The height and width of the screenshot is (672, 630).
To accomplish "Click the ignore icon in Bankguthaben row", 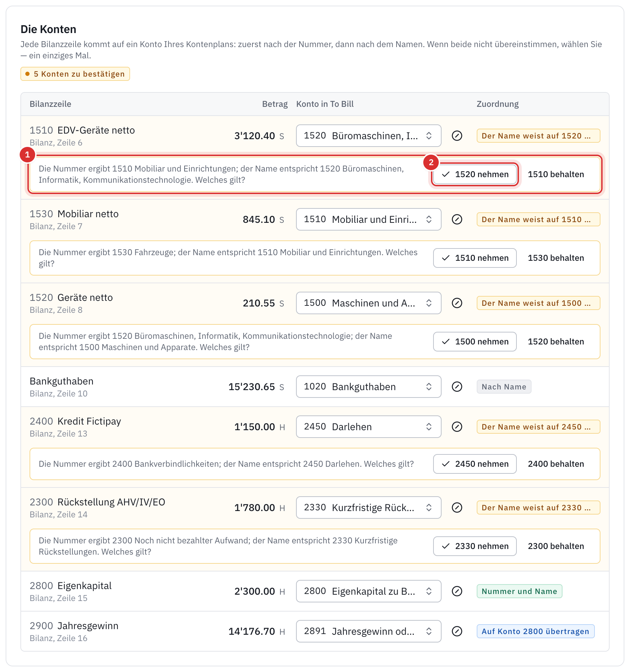I will 457,387.
